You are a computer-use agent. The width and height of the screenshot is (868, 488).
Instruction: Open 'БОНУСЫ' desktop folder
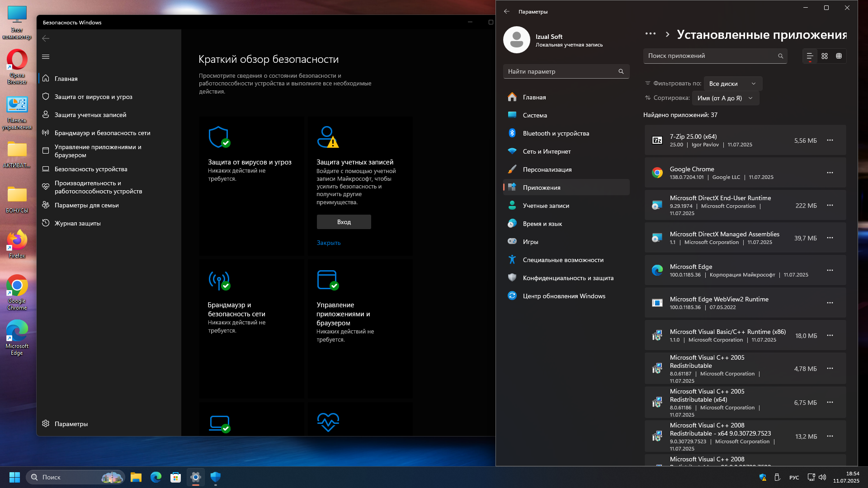coord(17,199)
